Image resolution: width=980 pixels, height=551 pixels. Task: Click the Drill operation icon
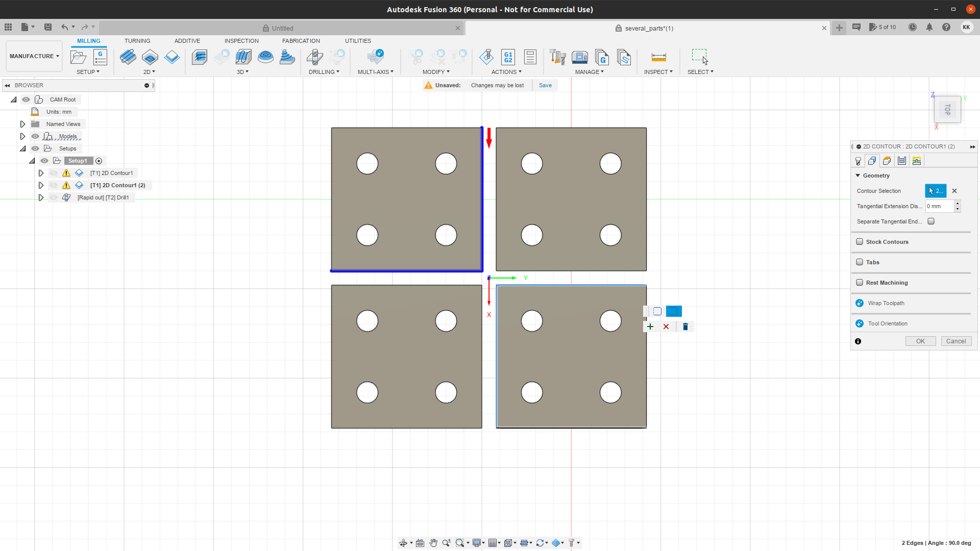click(x=314, y=57)
